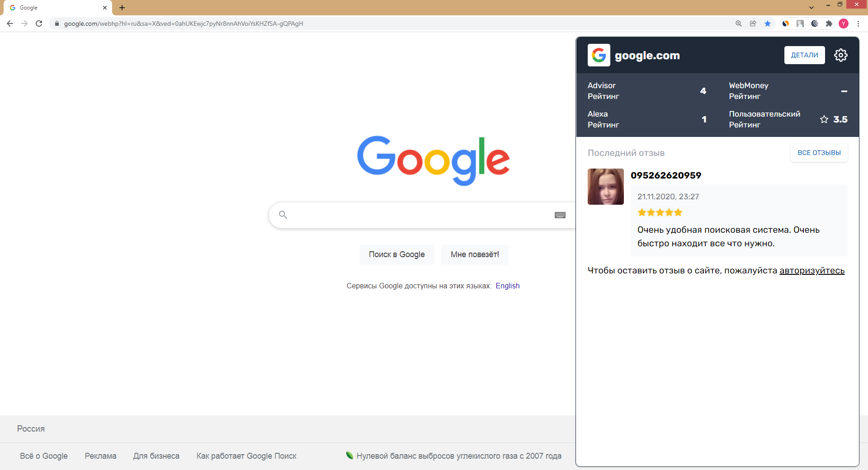Screen dimensions: 868x470
Task: Open Для бизнеса footer link
Action: pyautogui.click(x=156, y=456)
